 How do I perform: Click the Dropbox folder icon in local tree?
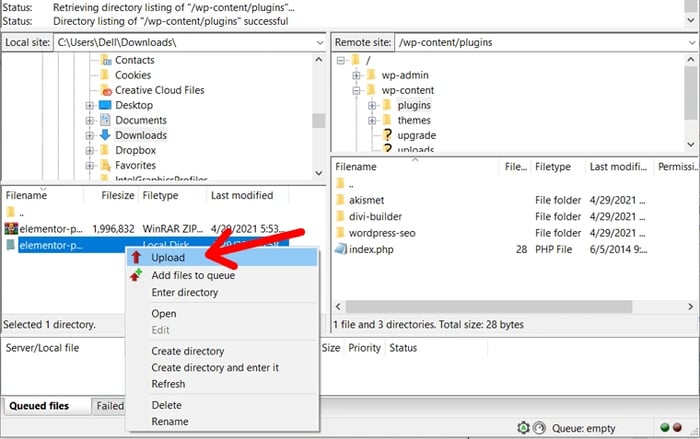103,150
